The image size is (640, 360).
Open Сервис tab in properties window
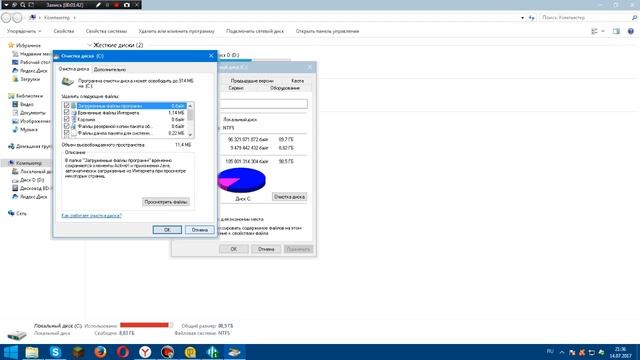click(x=236, y=88)
